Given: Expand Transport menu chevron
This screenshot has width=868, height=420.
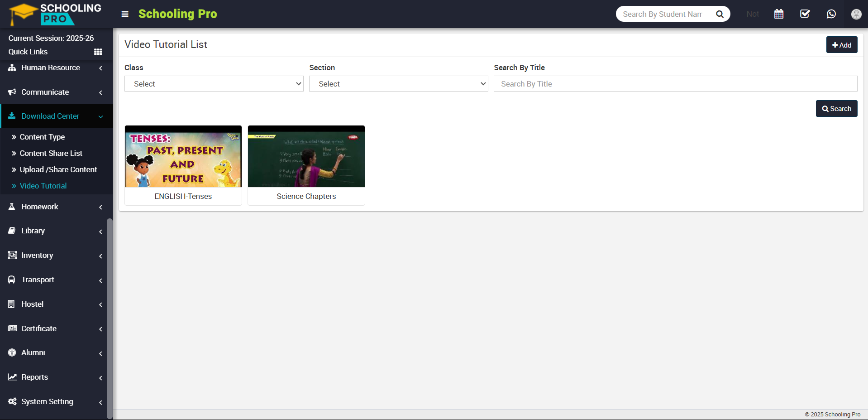Looking at the screenshot, I should 100,280.
